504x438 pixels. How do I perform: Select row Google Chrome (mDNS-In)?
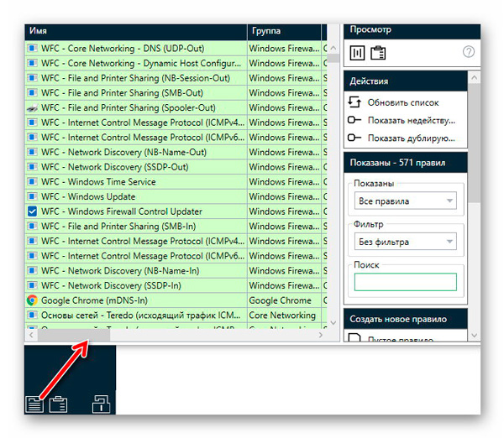(x=176, y=300)
